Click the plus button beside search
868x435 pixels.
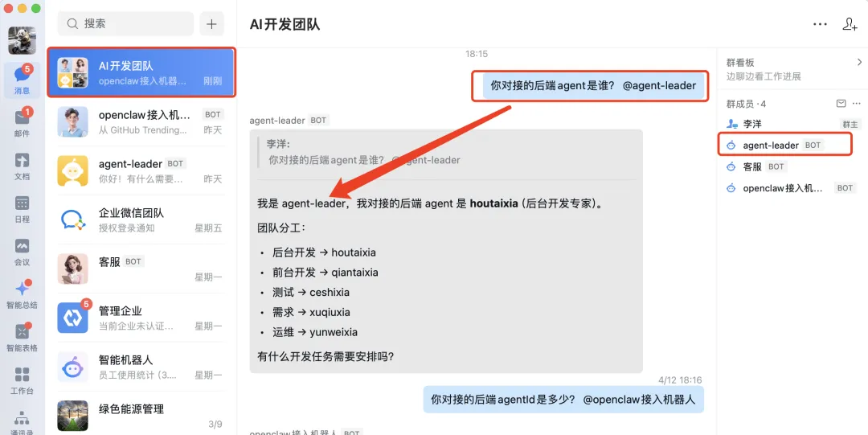pyautogui.click(x=211, y=24)
